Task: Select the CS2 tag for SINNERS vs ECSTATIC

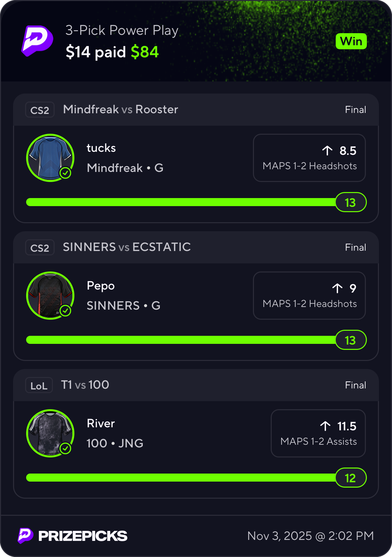Action: coord(40,248)
